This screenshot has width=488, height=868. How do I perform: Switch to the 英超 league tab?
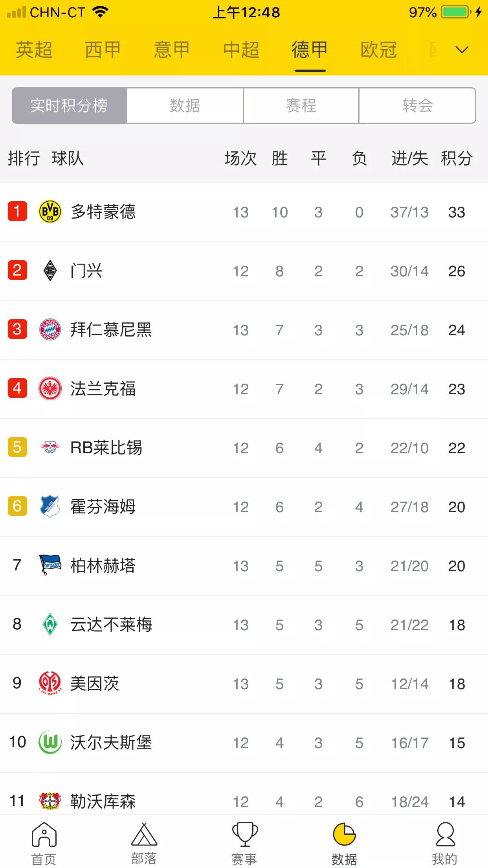tap(34, 50)
